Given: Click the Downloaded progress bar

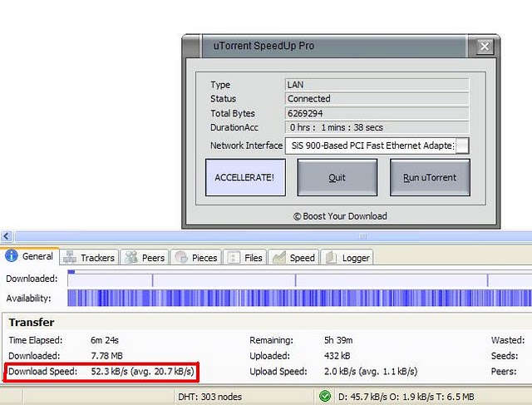Looking at the screenshot, I should click(x=299, y=279).
